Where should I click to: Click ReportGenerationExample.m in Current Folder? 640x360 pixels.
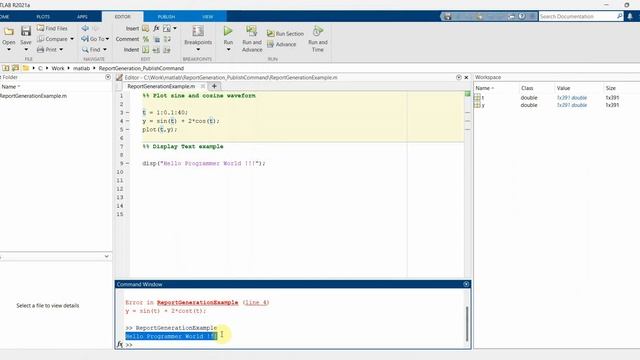tap(33, 96)
